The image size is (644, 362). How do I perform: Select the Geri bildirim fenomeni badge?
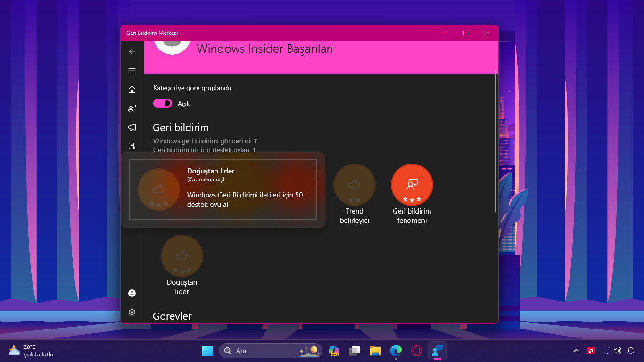click(412, 194)
